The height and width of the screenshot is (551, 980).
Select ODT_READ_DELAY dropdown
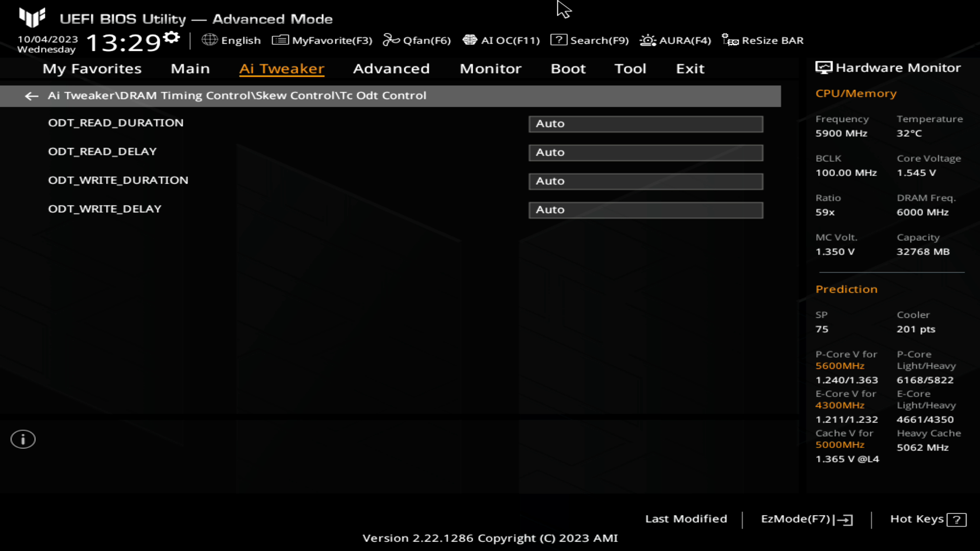tap(645, 152)
